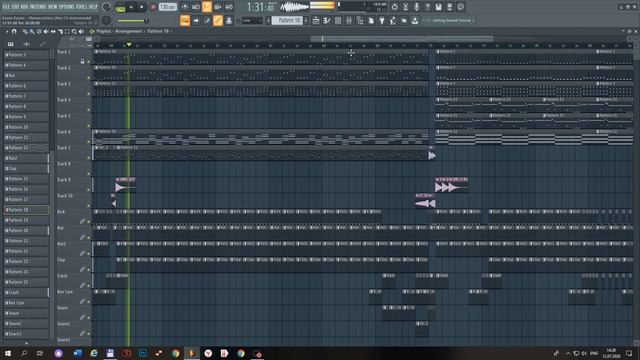Screen dimensions: 640x360
Task: Toggle countdown before recording
Action: pyautogui.click(x=207, y=7)
